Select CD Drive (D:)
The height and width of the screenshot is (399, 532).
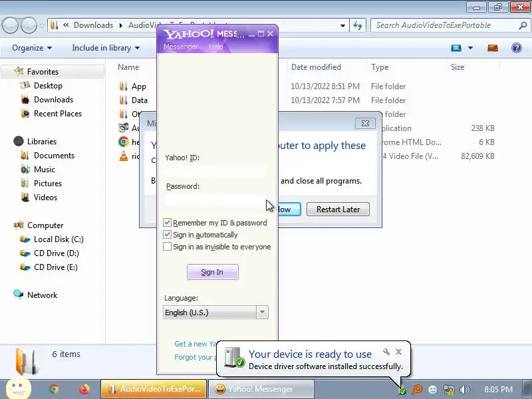pyautogui.click(x=57, y=253)
